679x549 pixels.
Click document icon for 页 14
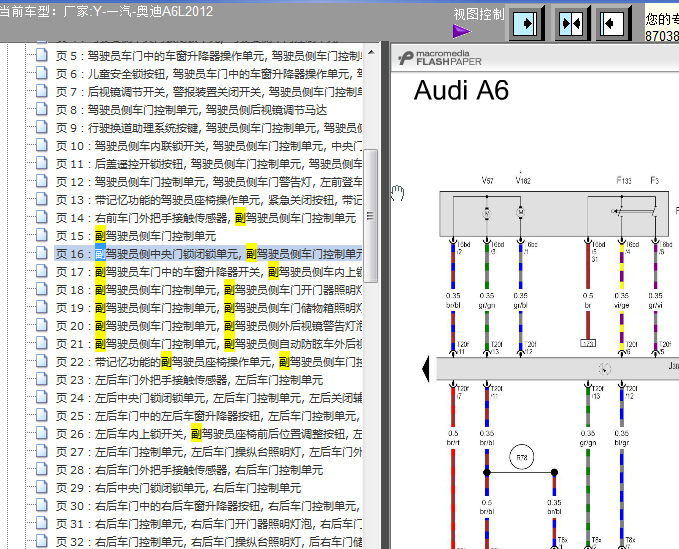pos(42,217)
